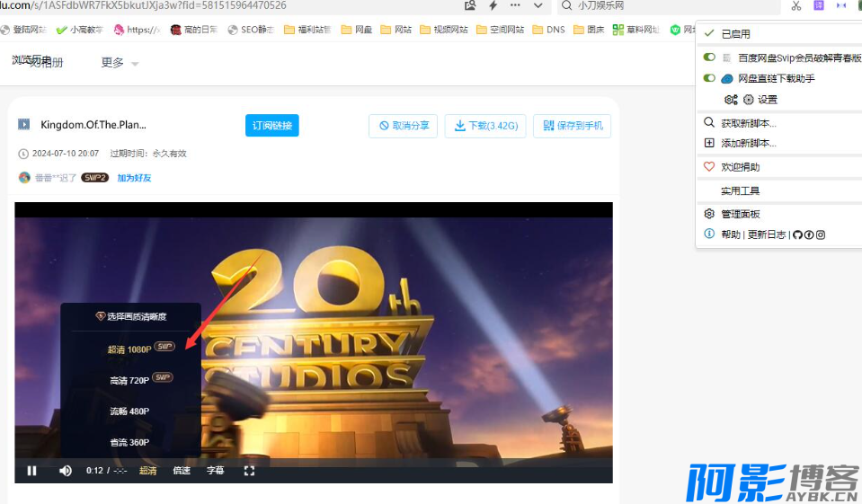This screenshot has height=504, width=862.
Task: Click the scissors screenshot icon in browser toolbar
Action: [x=795, y=6]
